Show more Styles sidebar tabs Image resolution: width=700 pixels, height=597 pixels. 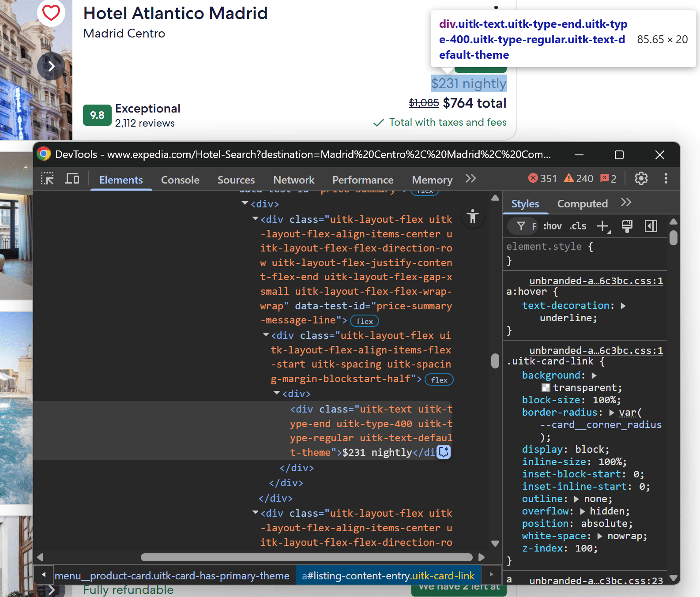[x=626, y=203]
